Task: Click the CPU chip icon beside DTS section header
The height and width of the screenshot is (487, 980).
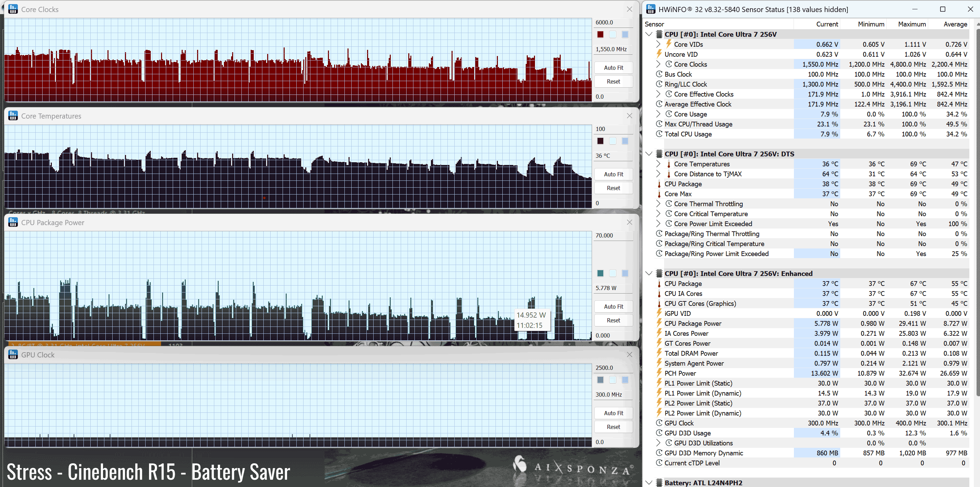Action: 659,154
